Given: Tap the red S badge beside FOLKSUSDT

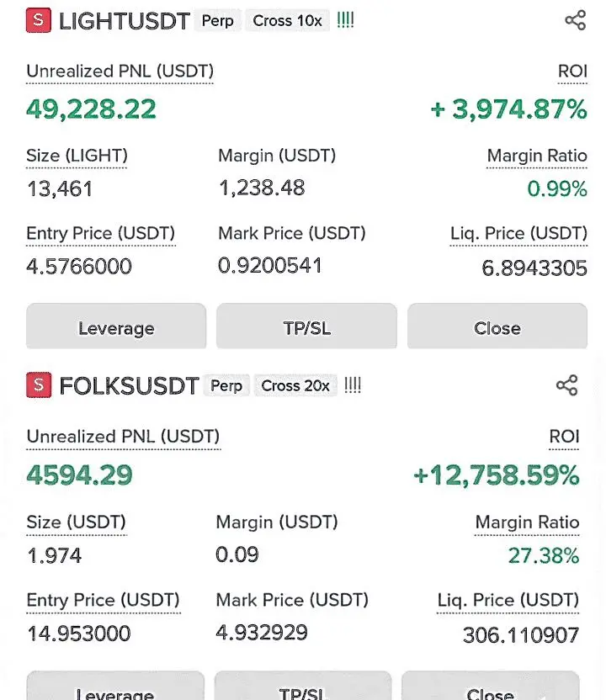Looking at the screenshot, I should [x=39, y=384].
